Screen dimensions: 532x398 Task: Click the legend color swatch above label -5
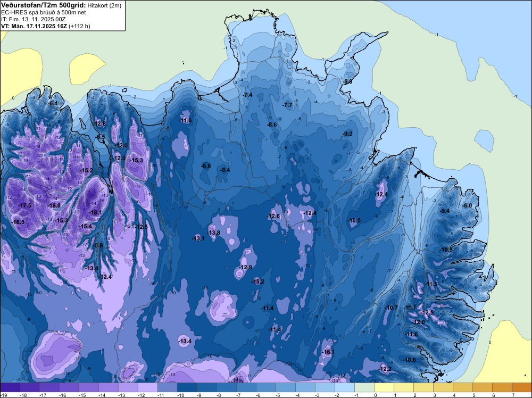pos(285,387)
